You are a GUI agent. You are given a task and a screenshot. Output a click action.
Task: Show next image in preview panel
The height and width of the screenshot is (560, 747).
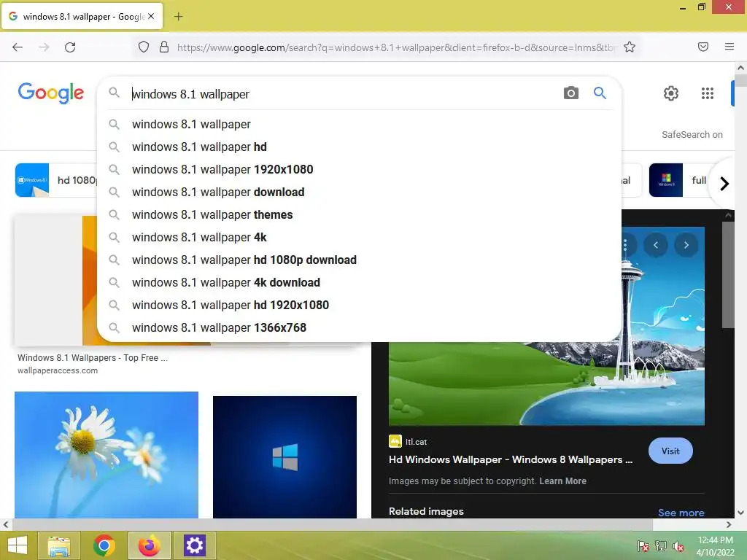point(686,245)
